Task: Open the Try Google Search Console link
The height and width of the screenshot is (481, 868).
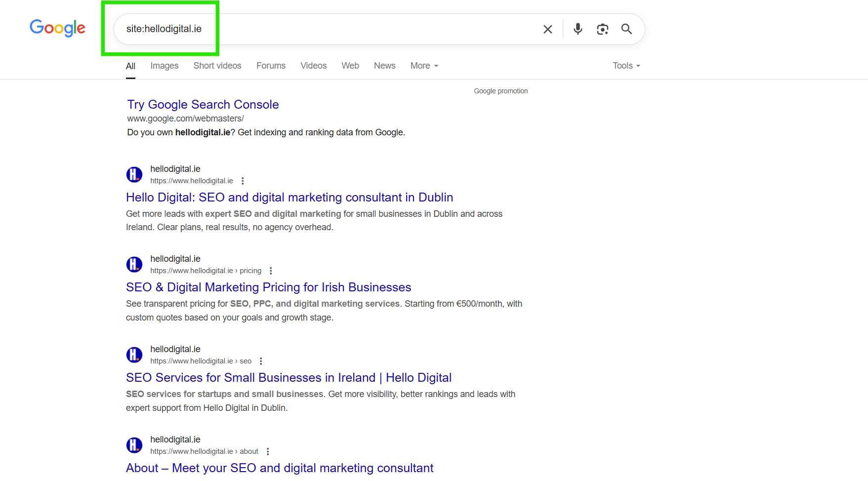Action: (203, 104)
